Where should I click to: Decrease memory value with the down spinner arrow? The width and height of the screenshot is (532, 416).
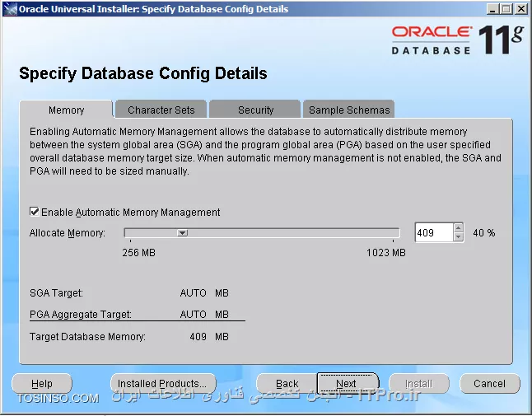pyautogui.click(x=459, y=237)
